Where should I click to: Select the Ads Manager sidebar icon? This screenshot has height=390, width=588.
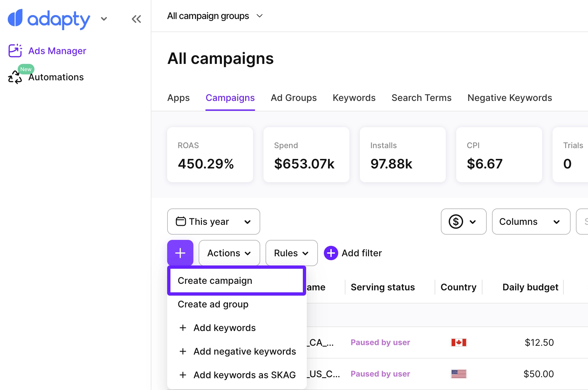click(x=15, y=50)
